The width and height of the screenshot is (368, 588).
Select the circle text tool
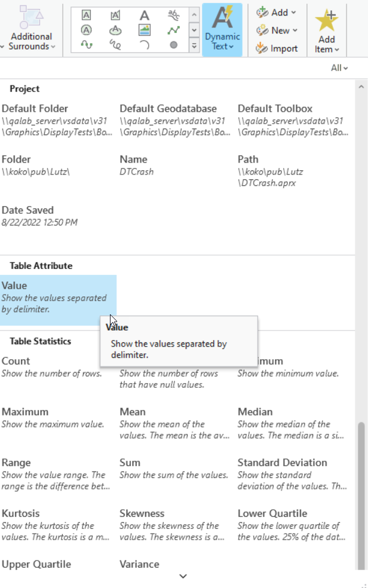[87, 30]
